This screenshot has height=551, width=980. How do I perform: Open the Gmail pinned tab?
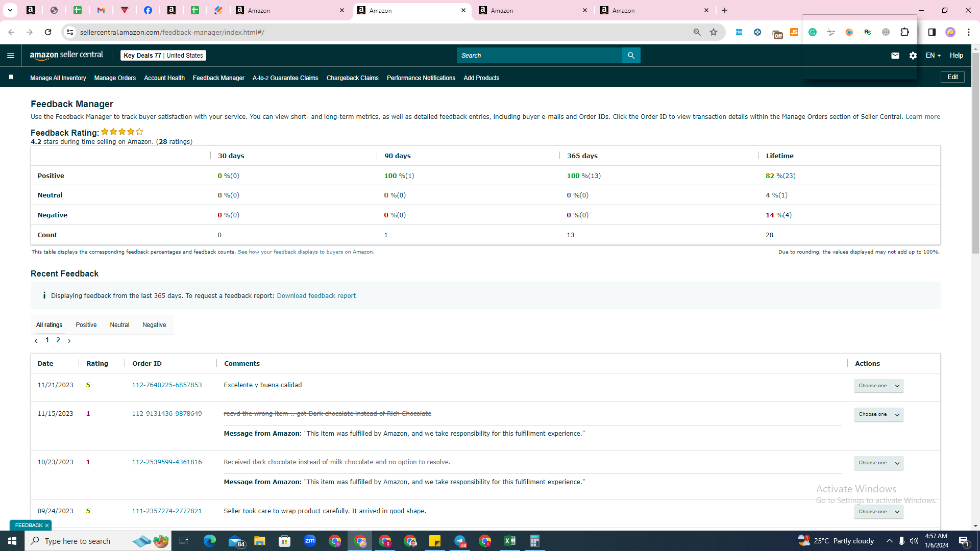(101, 10)
